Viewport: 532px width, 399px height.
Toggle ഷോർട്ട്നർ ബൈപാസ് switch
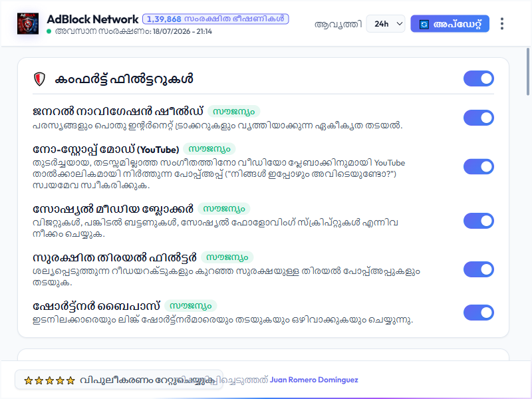478,313
